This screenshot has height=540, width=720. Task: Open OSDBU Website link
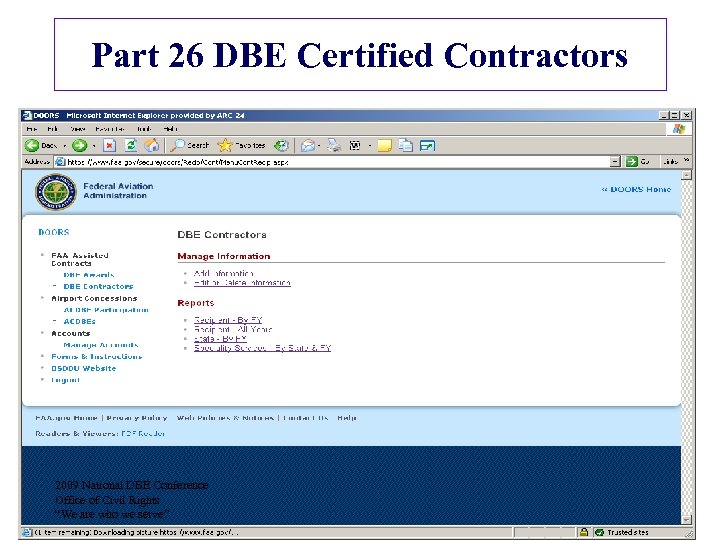pyautogui.click(x=84, y=368)
